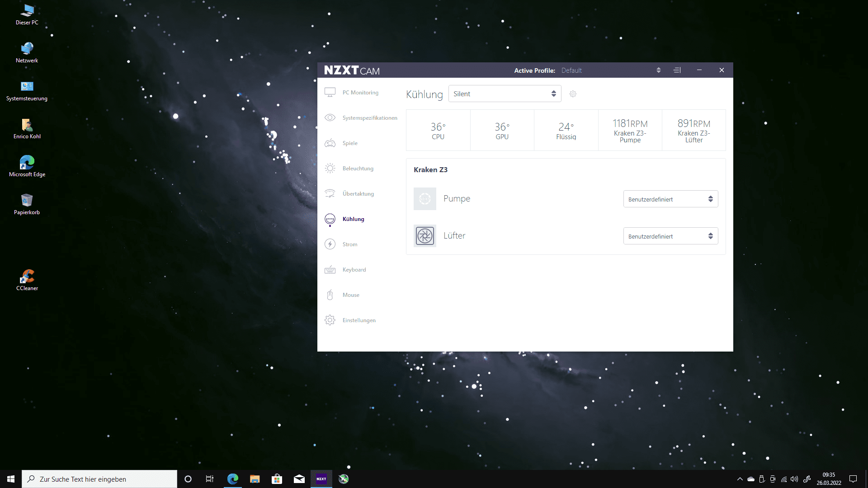The image size is (868, 488).
Task: Click the OneDrive cloud tray icon
Action: [751, 479]
